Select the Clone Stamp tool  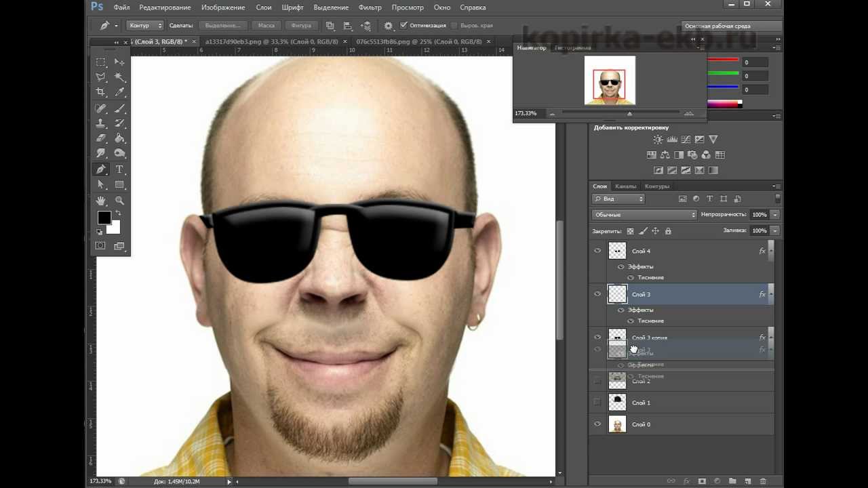[x=101, y=123]
